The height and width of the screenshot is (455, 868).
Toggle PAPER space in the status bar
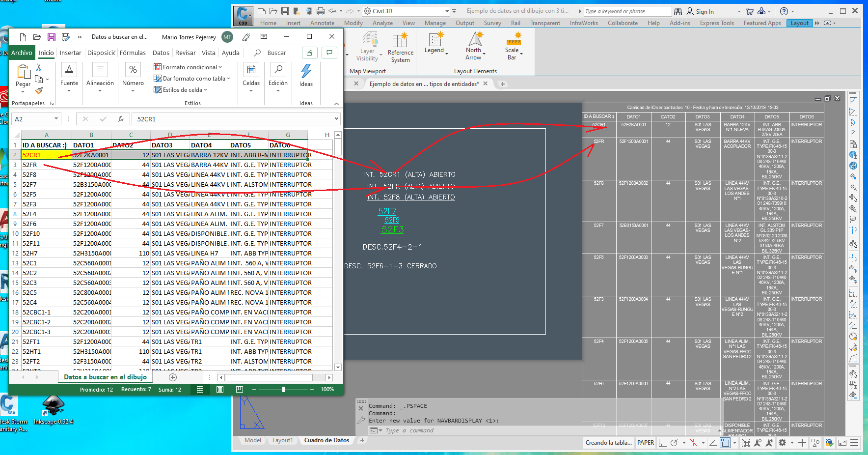pyautogui.click(x=645, y=443)
